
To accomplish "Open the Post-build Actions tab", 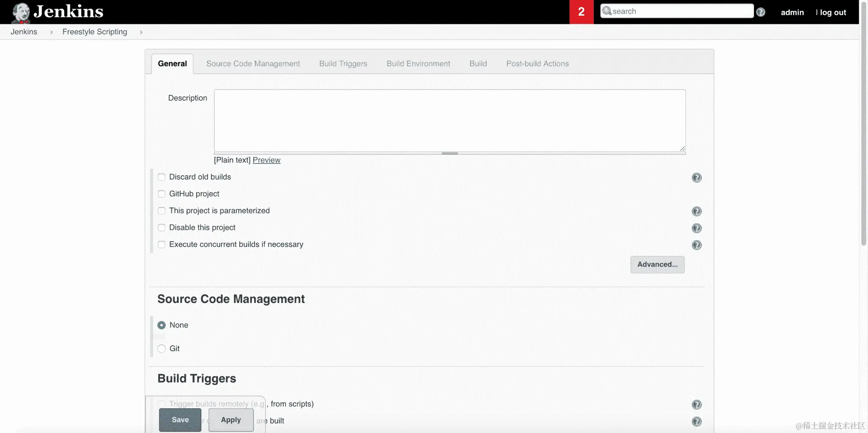I will click(537, 64).
